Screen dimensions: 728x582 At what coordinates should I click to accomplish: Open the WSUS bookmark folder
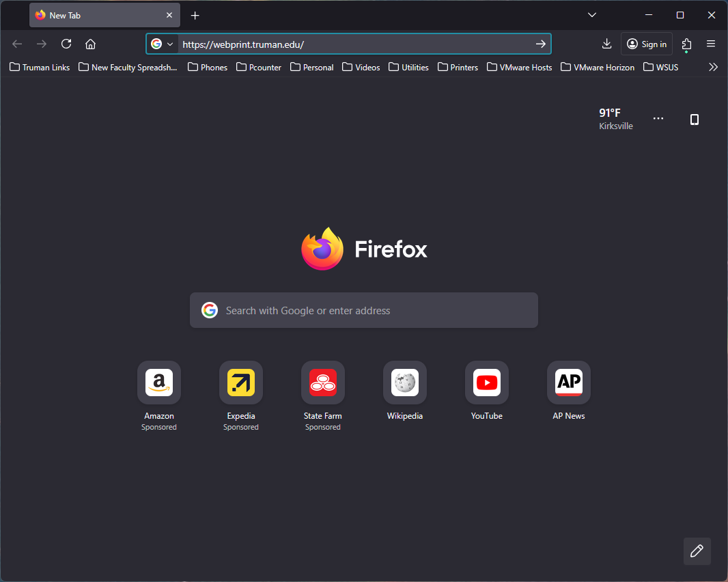coord(660,68)
